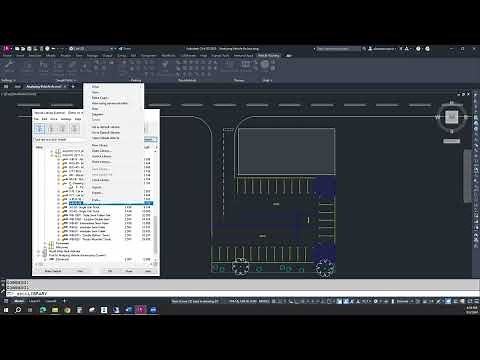480x360 pixels.
Task: Choose Export from the open menu
Action: pyautogui.click(x=97, y=193)
